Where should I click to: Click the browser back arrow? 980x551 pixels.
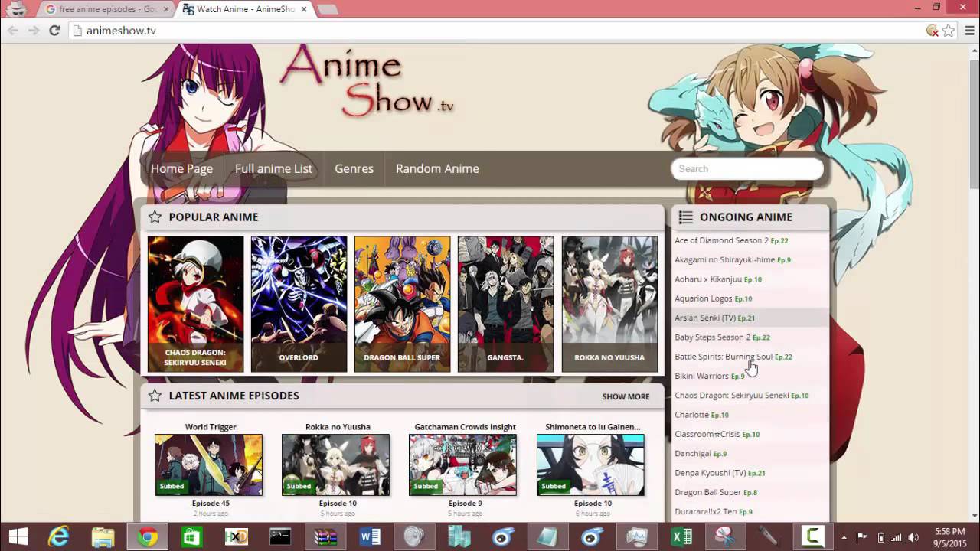pyautogui.click(x=13, y=31)
